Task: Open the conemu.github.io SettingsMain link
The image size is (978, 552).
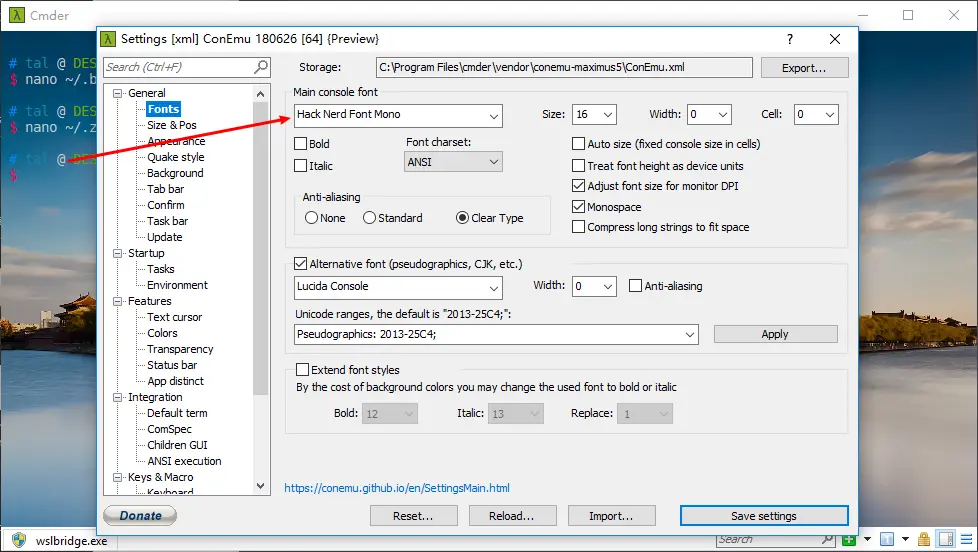Action: tap(397, 488)
